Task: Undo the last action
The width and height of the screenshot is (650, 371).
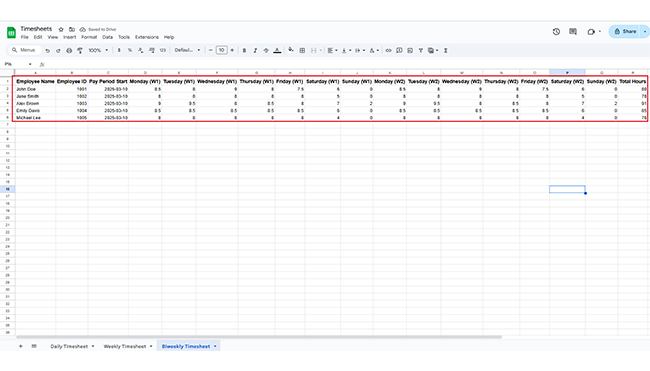Action: [x=48, y=51]
